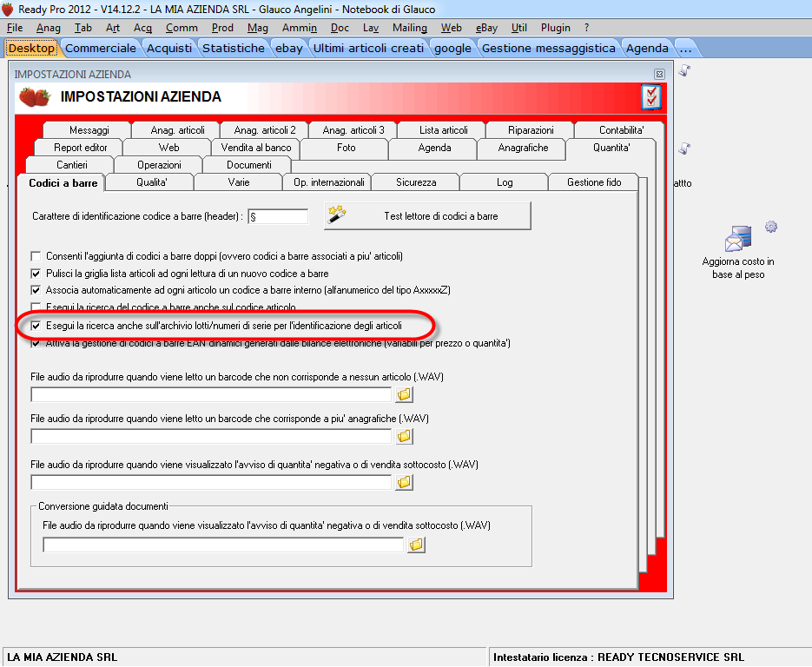Viewport: 812px width, 667px height.
Task: Open folder picker in Conversione guidata documenti group
Action: 416,545
